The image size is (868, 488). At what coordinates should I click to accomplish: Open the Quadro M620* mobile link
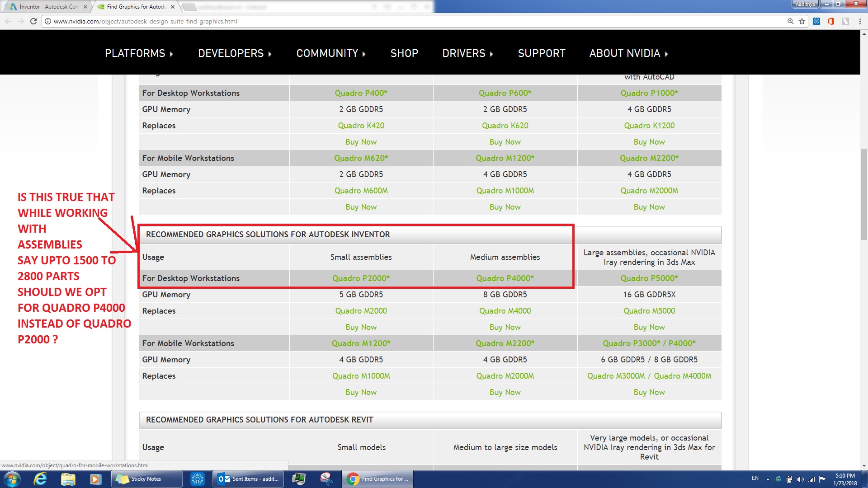[x=361, y=158]
